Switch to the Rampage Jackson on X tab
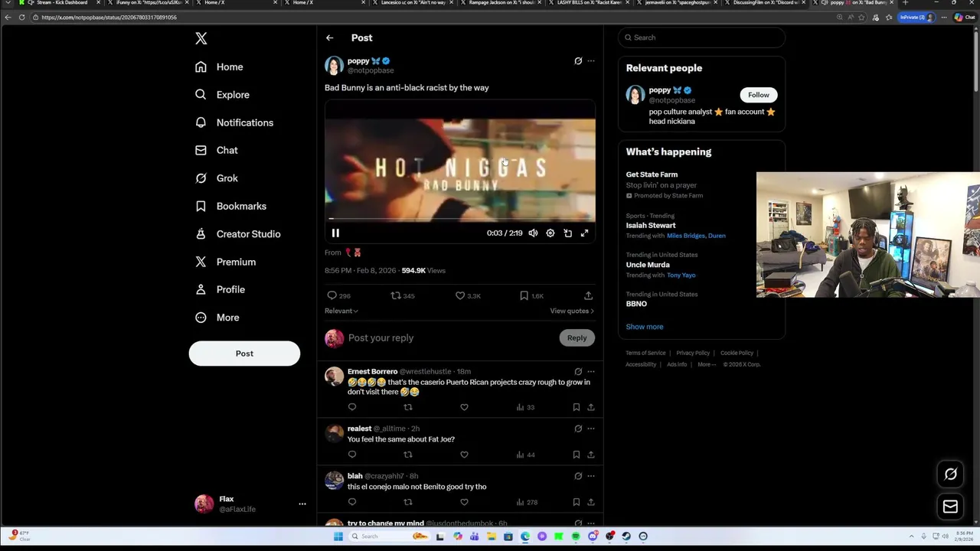 pos(501,3)
